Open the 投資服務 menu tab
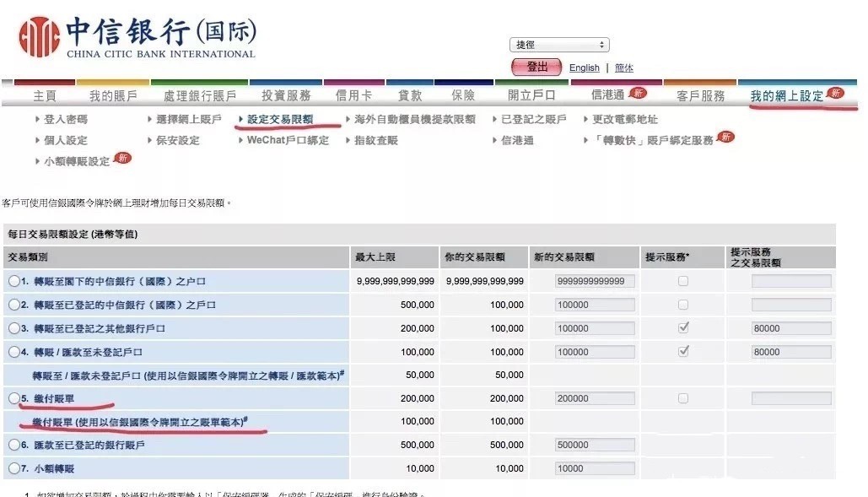The width and height of the screenshot is (868, 497). 286,95
